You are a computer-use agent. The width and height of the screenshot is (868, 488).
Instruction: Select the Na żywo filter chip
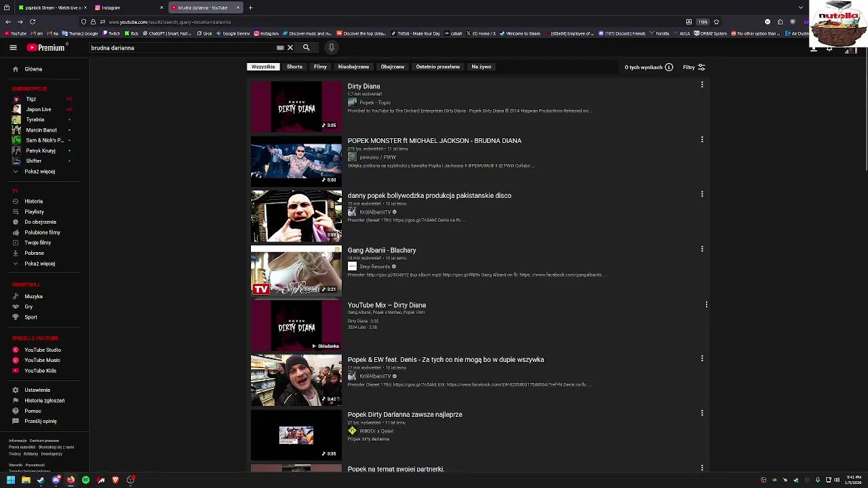coord(481,67)
